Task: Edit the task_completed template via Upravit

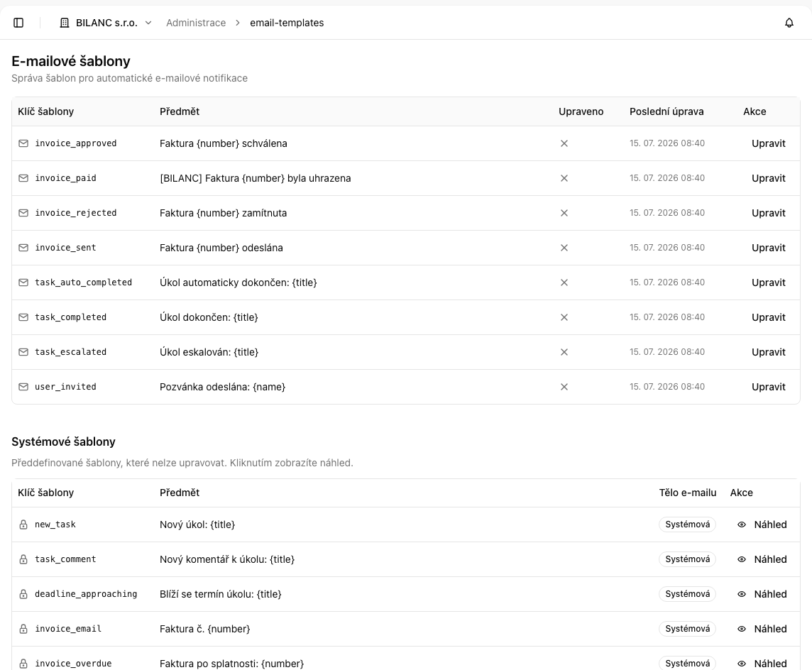Action: [x=769, y=317]
